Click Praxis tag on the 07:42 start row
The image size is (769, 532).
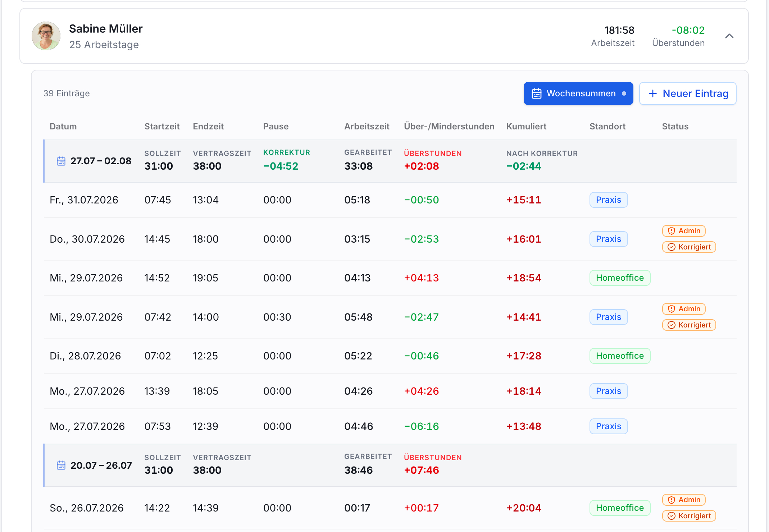pyautogui.click(x=608, y=317)
